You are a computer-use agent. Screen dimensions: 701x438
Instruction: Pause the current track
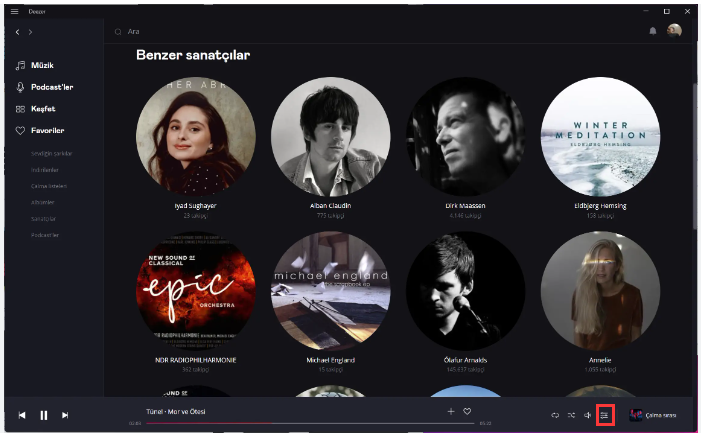coord(43,415)
